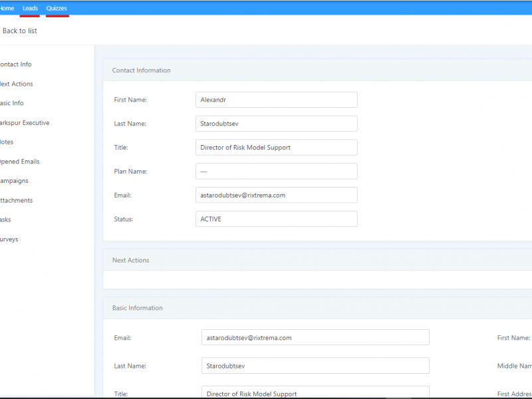Click the Home navigation link

point(7,8)
